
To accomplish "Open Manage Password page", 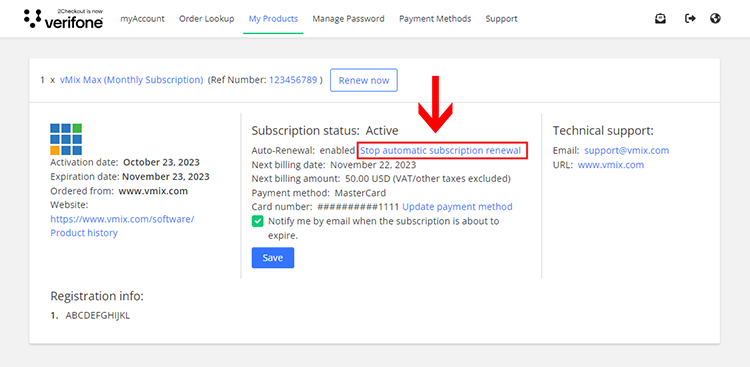I will pyautogui.click(x=348, y=19).
